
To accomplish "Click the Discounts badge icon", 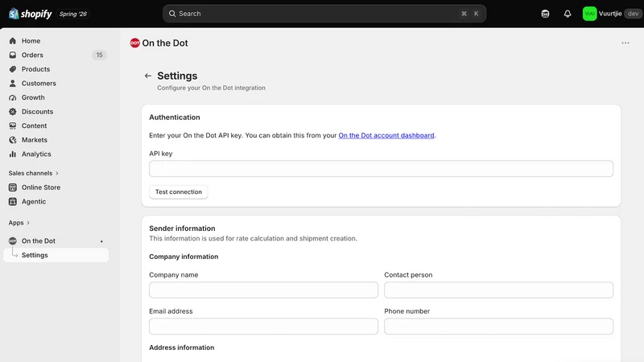I will (13, 112).
